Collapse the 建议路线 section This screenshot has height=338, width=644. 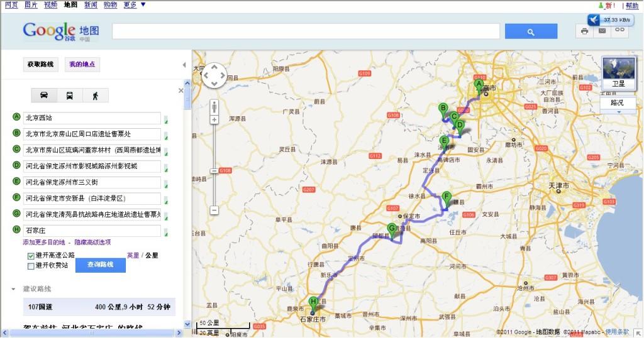14,289
